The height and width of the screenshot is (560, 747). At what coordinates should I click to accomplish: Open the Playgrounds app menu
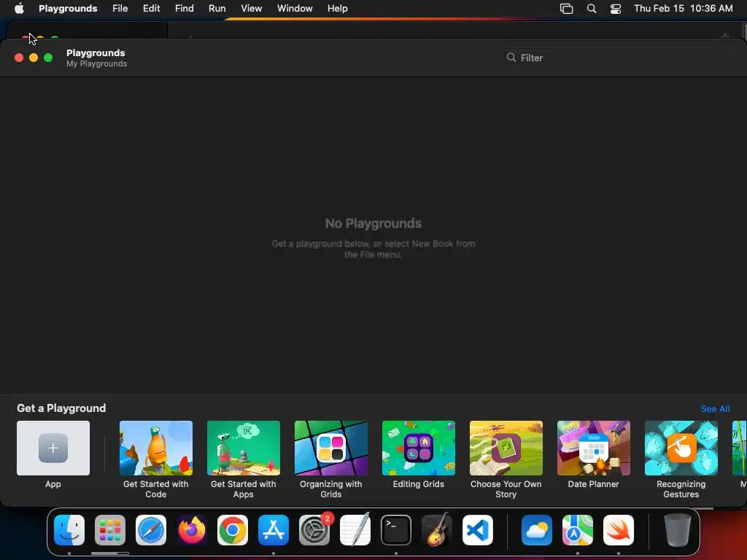click(68, 8)
